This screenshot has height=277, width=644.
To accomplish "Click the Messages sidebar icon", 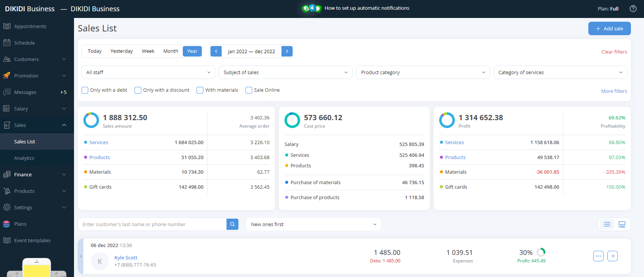I will tap(7, 92).
